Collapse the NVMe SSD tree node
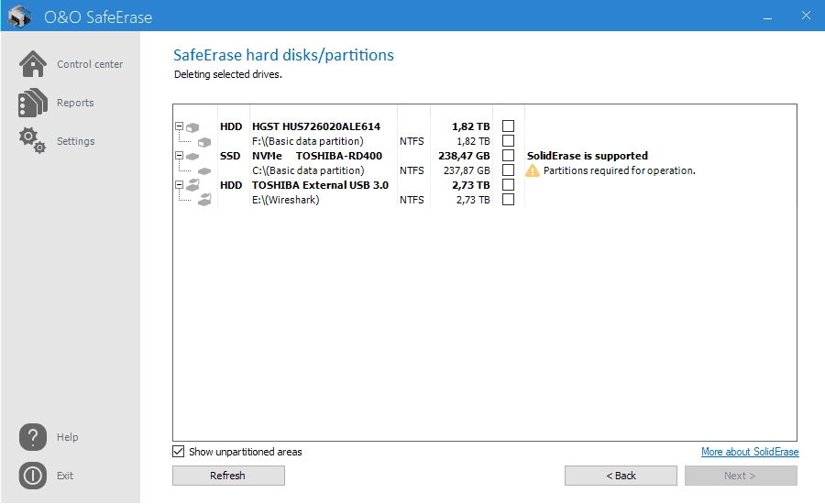This screenshot has width=825, height=504. point(179,156)
